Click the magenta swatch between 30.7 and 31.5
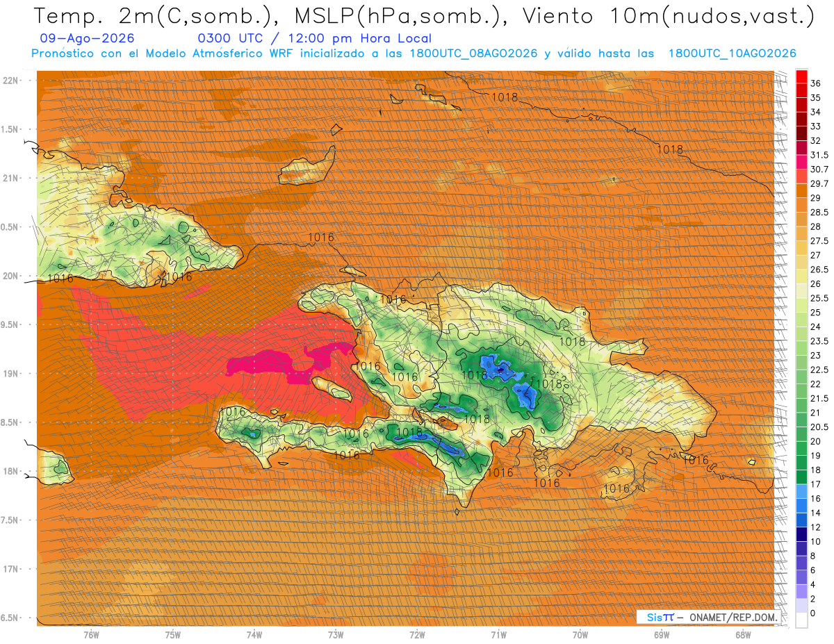This screenshot has height=644, width=834. tap(801, 162)
